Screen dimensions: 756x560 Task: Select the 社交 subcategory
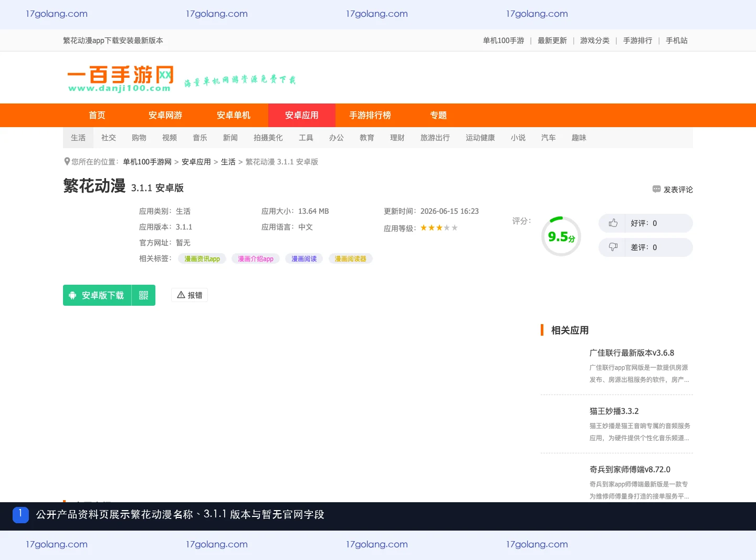[x=109, y=138]
